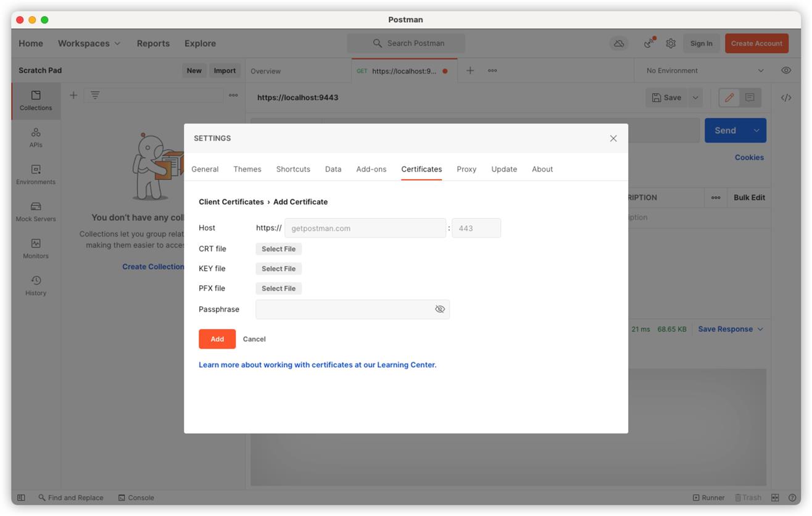Switch to the General settings tab

tap(205, 169)
